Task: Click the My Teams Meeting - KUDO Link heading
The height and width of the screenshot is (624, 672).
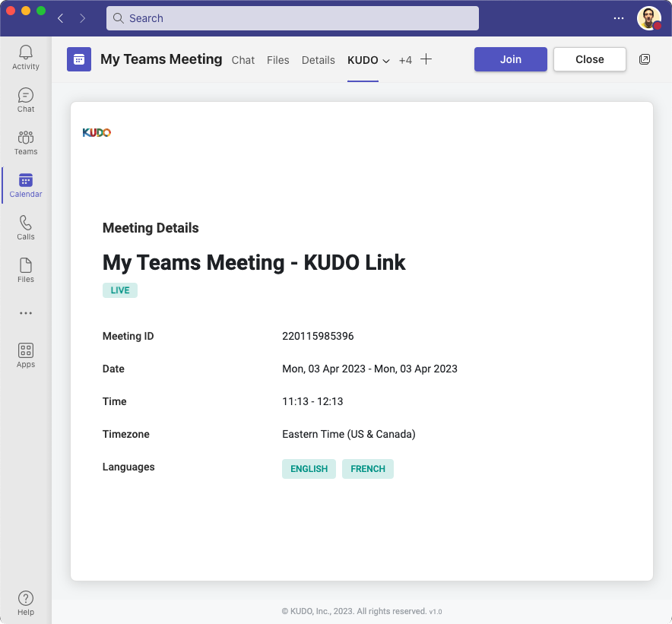Action: pyautogui.click(x=254, y=263)
